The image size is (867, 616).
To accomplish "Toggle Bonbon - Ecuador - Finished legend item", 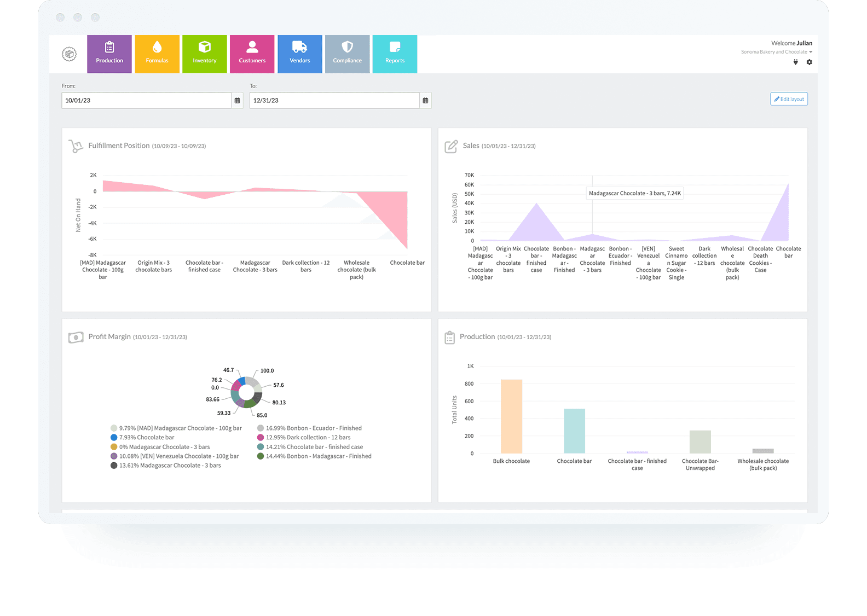I will 313,428.
